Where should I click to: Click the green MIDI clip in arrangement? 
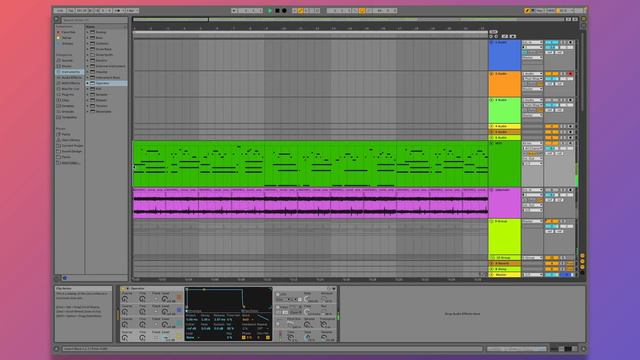coord(310,164)
